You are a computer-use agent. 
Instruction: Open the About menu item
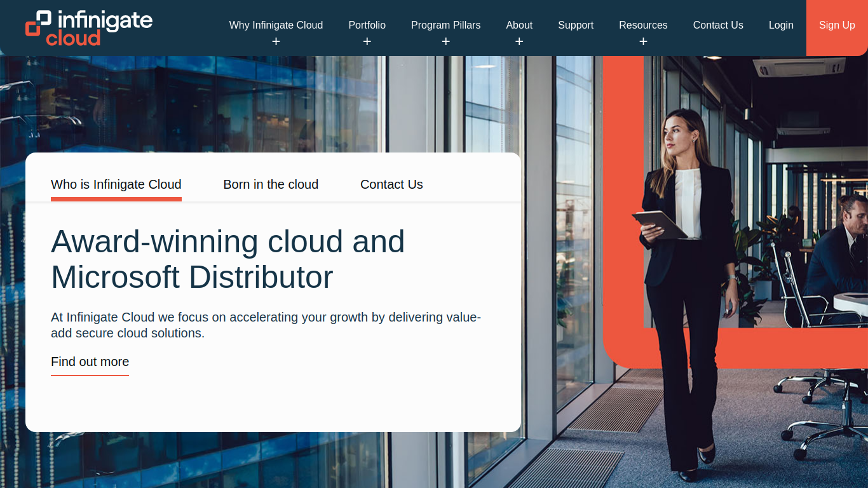point(519,25)
